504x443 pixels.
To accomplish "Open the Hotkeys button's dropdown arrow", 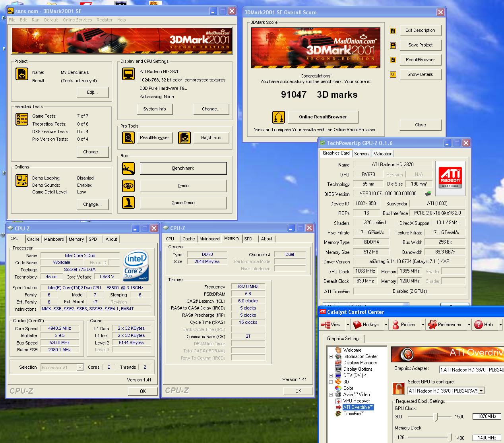I will pyautogui.click(x=386, y=325).
